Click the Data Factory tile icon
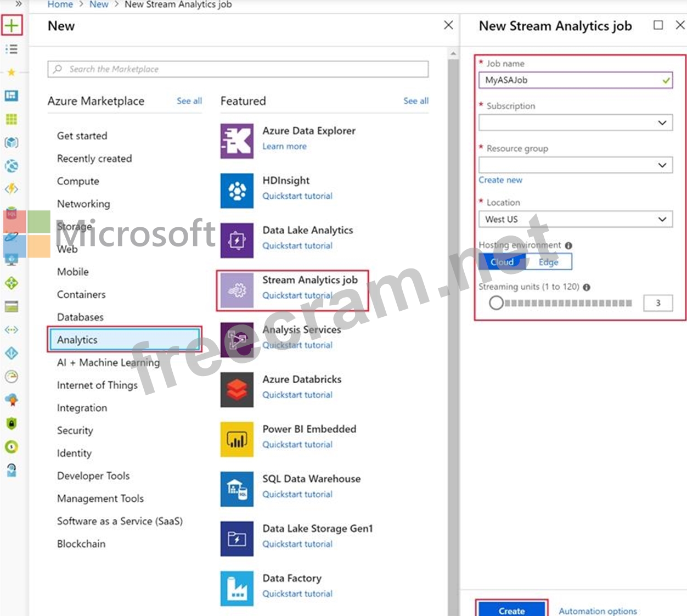This screenshot has height=616, width=687. (237, 589)
